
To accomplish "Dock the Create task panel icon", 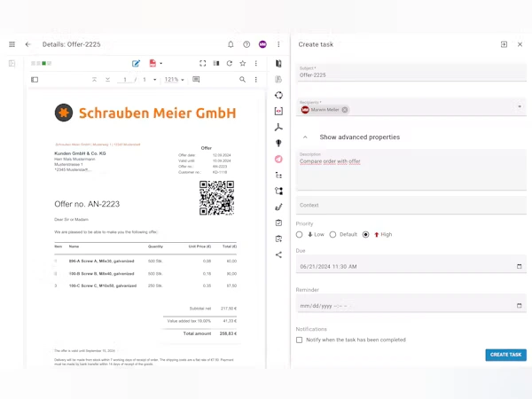I will [504, 44].
